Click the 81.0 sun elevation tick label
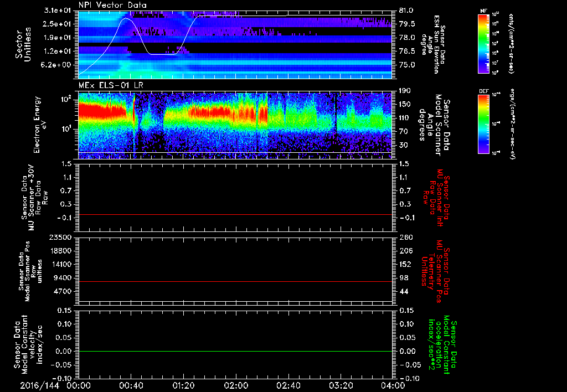Screen dimensions: 567x392 407,11
